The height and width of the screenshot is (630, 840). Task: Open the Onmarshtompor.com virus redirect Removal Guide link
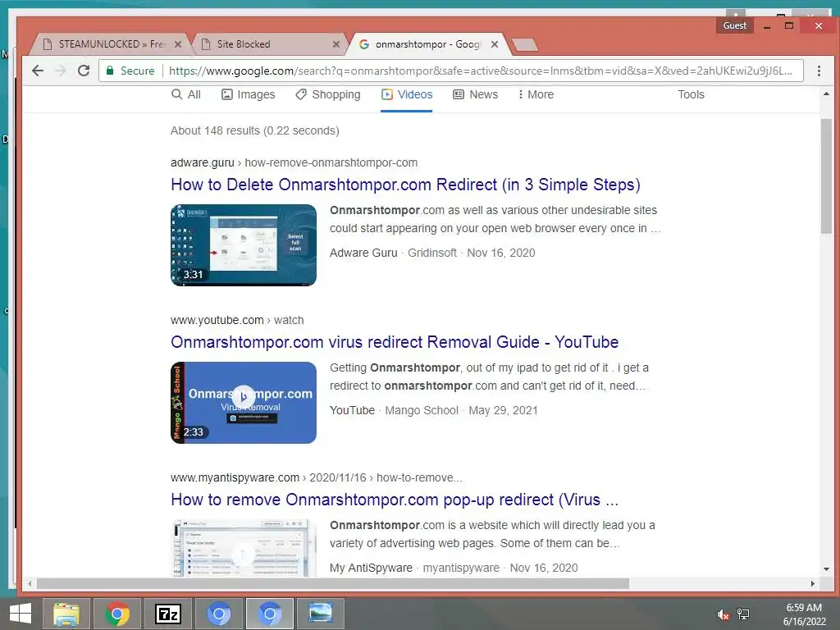pos(395,342)
